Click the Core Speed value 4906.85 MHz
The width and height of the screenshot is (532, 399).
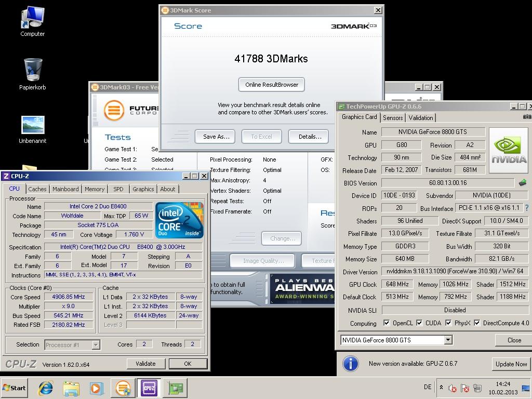pyautogui.click(x=69, y=297)
